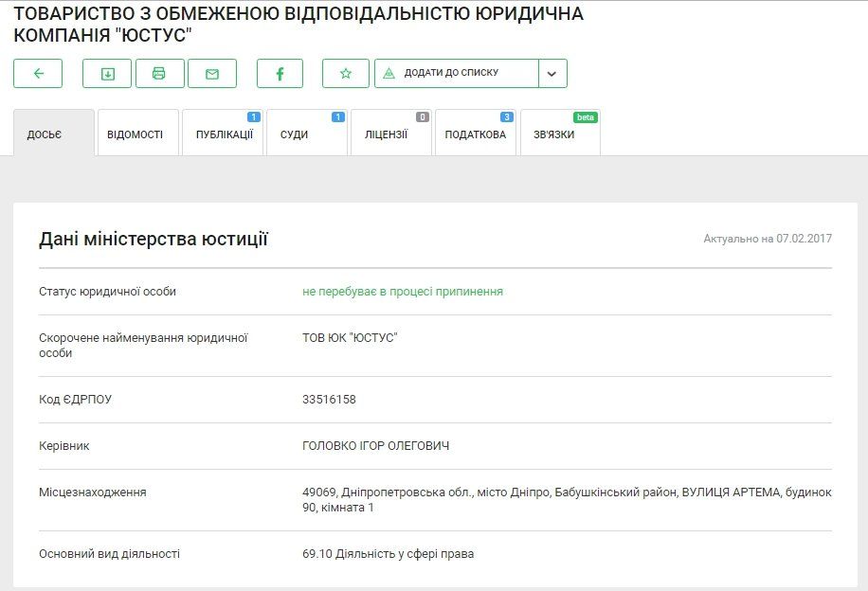
Task: Click the email envelope icon
Action: (212, 73)
